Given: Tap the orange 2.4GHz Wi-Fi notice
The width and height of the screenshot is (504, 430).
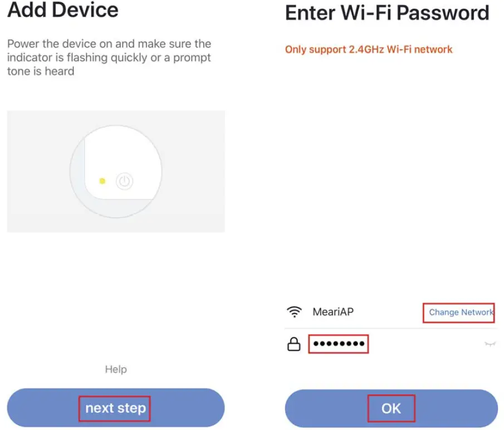Looking at the screenshot, I should pos(369,50).
